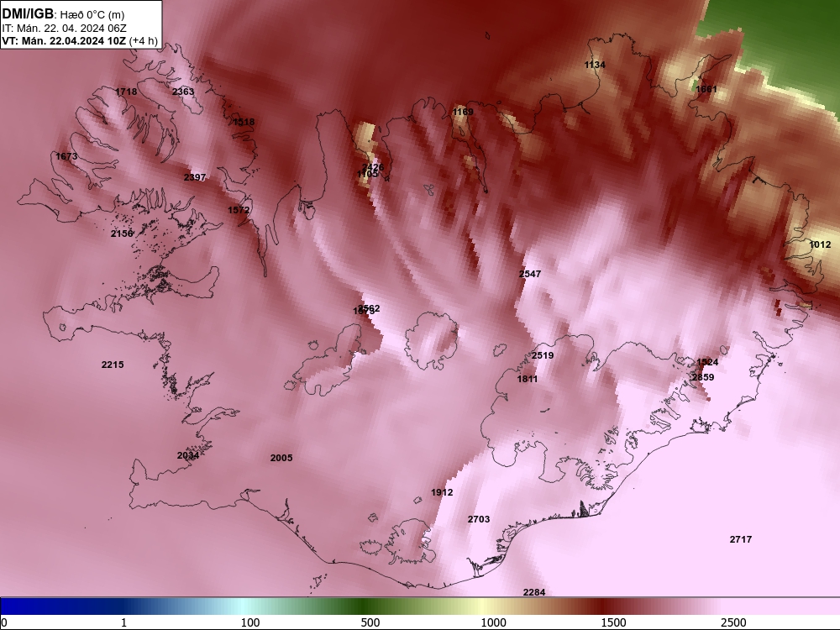Select the 1718 value label on the map

[126, 92]
